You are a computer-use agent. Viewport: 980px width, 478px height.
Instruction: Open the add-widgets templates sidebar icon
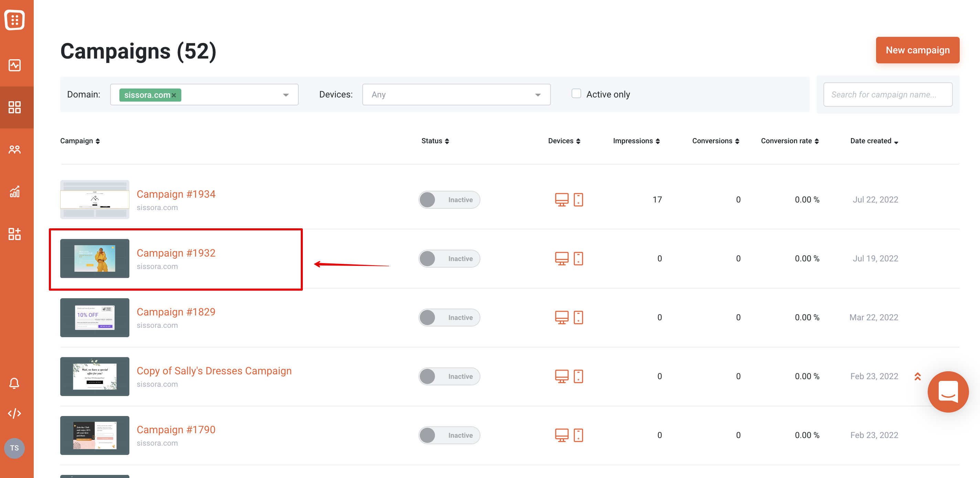tap(14, 233)
